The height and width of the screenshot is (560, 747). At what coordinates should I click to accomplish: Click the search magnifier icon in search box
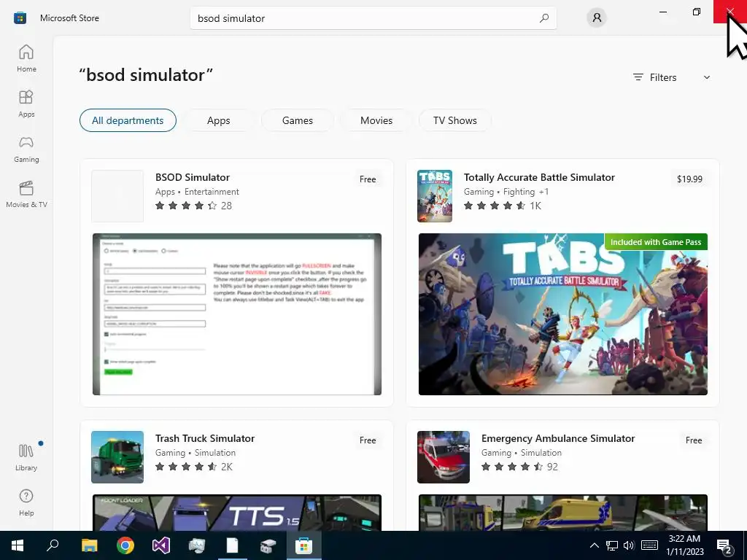coord(543,18)
